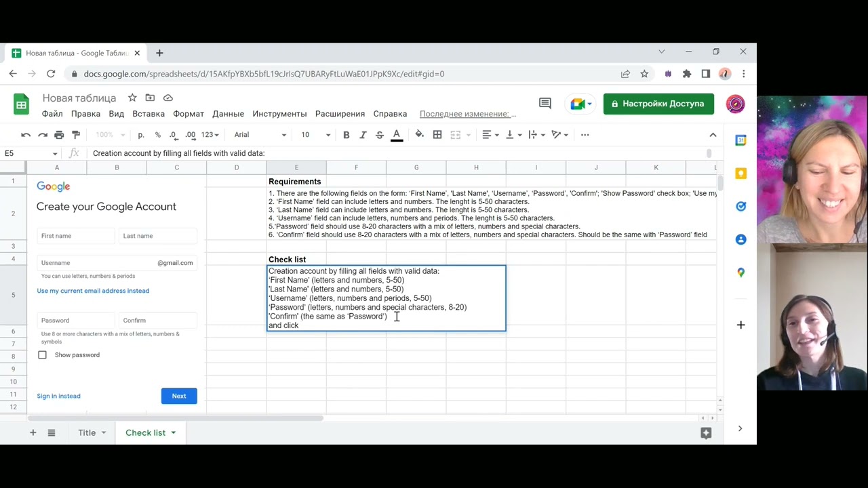Click the Настройки Доступа share button
Screen dimensions: 868x488
pyautogui.click(x=658, y=104)
